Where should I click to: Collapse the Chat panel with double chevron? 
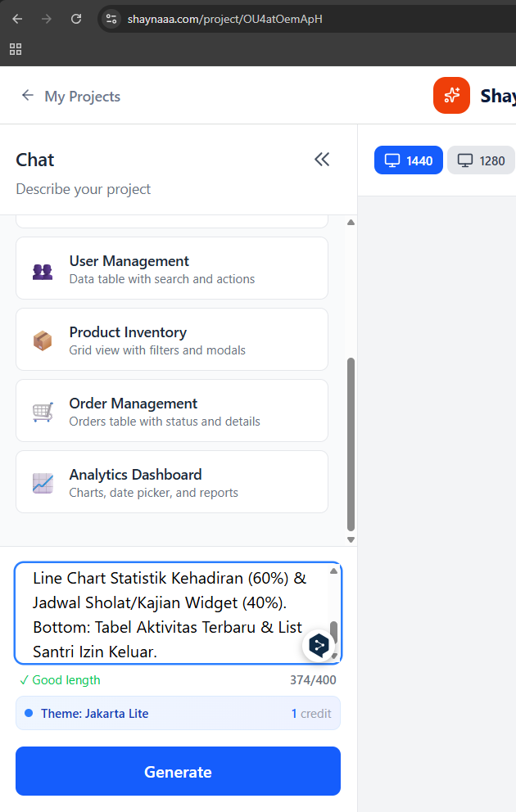(x=322, y=160)
